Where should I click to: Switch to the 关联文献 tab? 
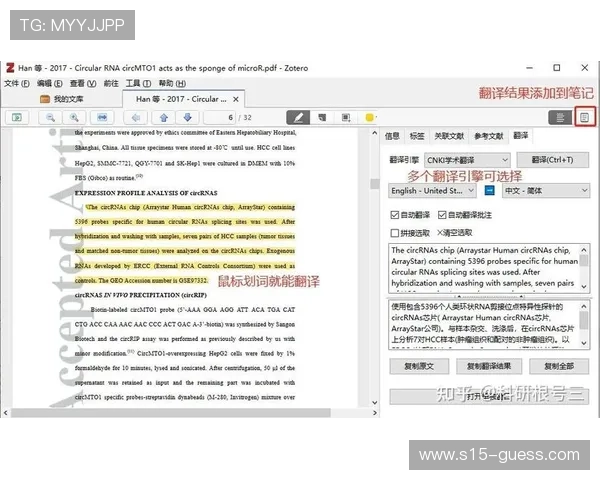pos(449,136)
